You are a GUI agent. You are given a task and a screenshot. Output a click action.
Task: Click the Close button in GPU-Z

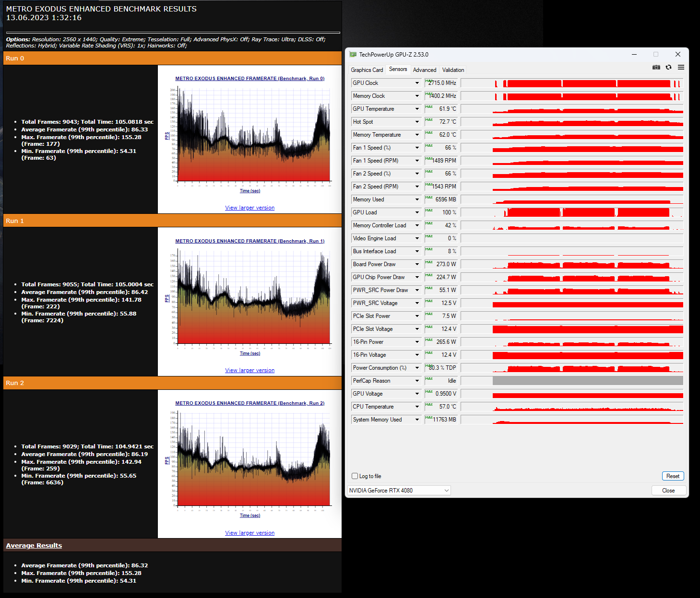tap(668, 491)
